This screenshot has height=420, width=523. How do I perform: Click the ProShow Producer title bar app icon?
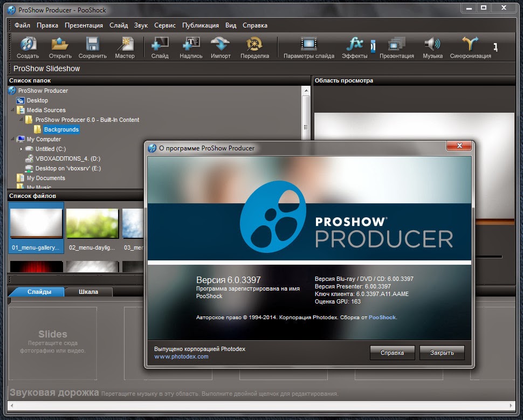pos(12,10)
